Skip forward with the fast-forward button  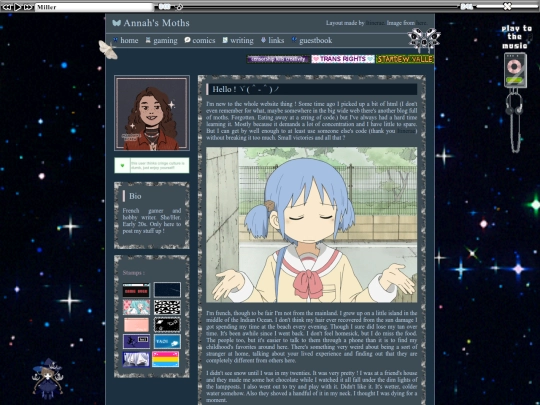coord(29,7)
